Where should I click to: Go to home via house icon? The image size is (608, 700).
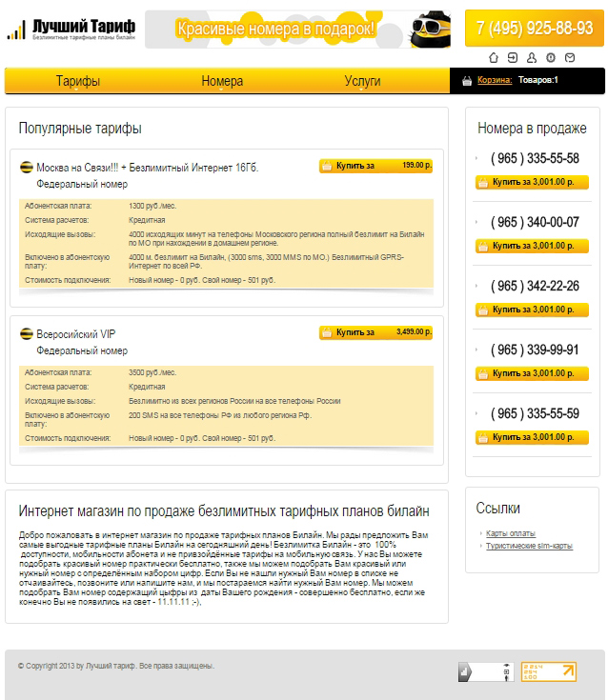click(x=494, y=57)
